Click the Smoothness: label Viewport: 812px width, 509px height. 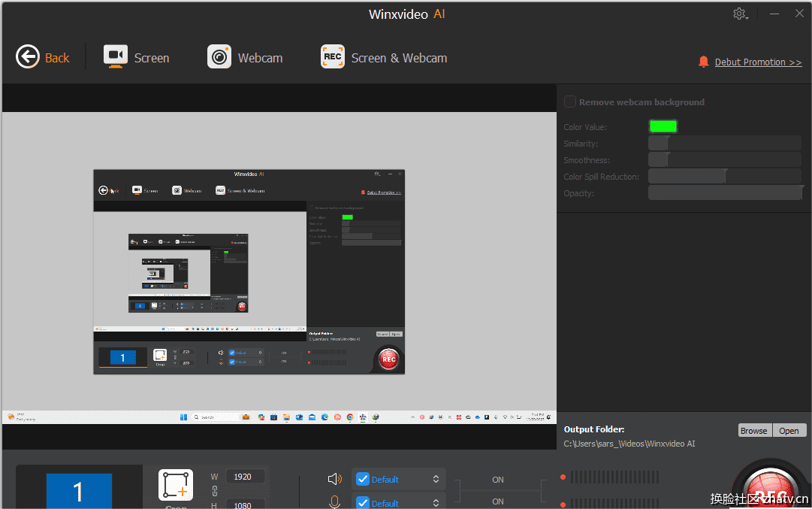click(x=587, y=160)
